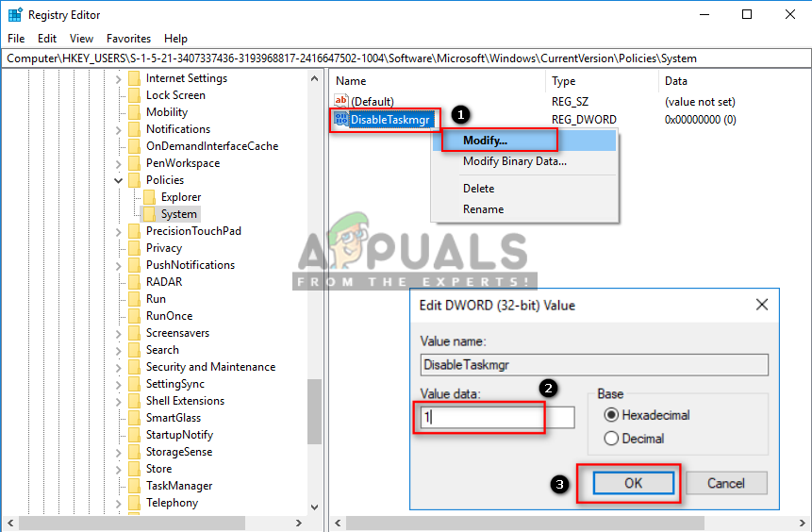Click the Shell Extensions folder icon

tap(134, 401)
